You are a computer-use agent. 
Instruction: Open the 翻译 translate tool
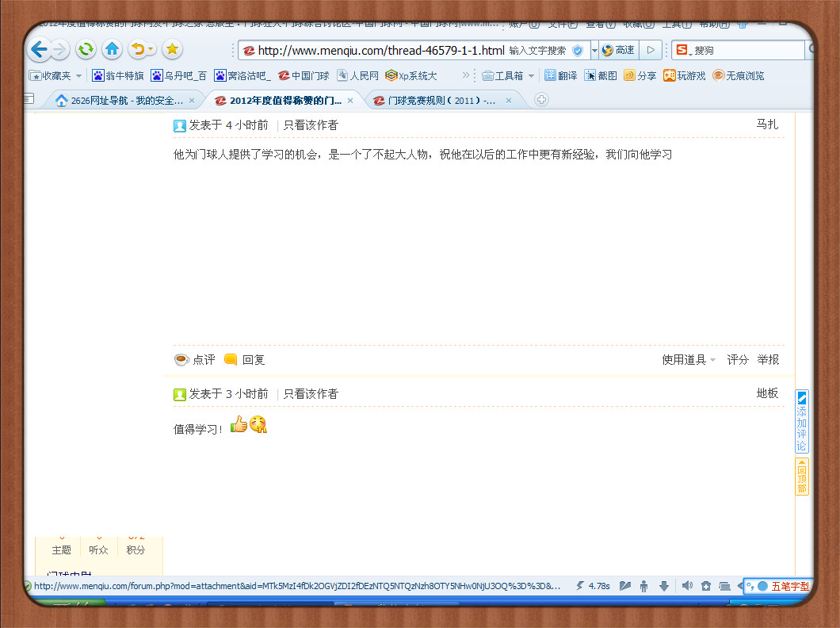(x=560, y=76)
